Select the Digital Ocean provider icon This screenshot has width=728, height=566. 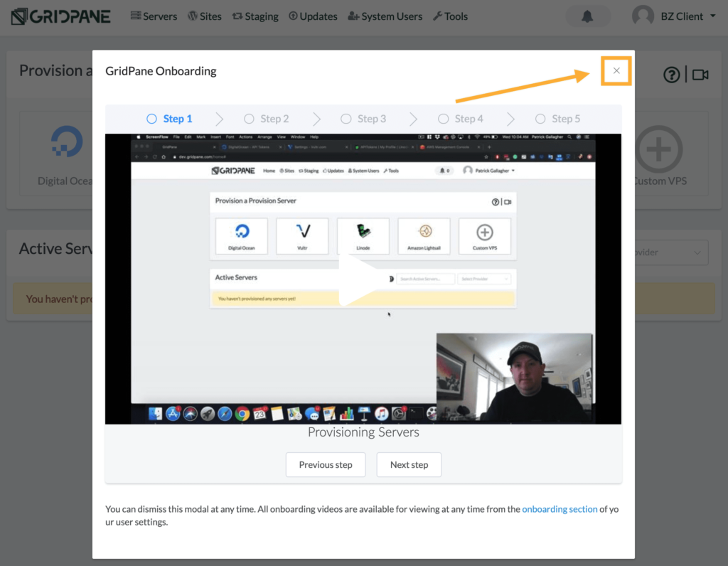pos(68,142)
